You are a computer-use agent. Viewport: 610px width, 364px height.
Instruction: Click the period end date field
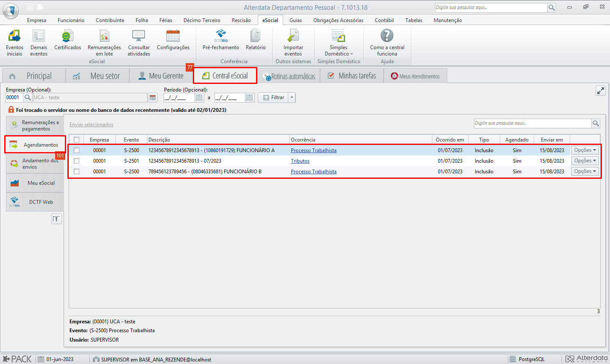tap(230, 97)
